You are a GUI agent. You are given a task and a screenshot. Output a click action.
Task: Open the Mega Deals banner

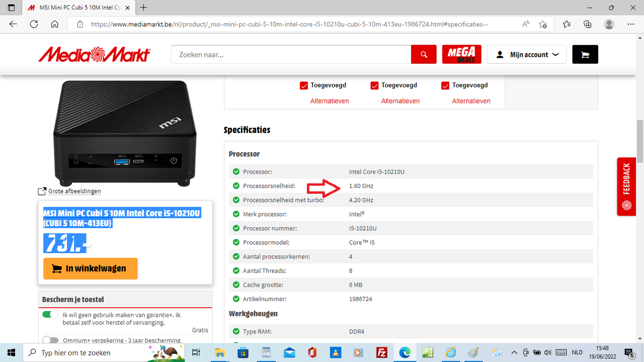pyautogui.click(x=462, y=54)
